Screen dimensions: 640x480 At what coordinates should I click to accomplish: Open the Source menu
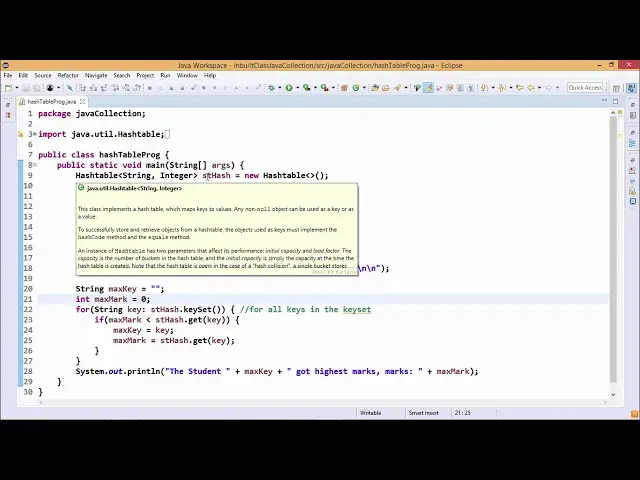(43, 76)
